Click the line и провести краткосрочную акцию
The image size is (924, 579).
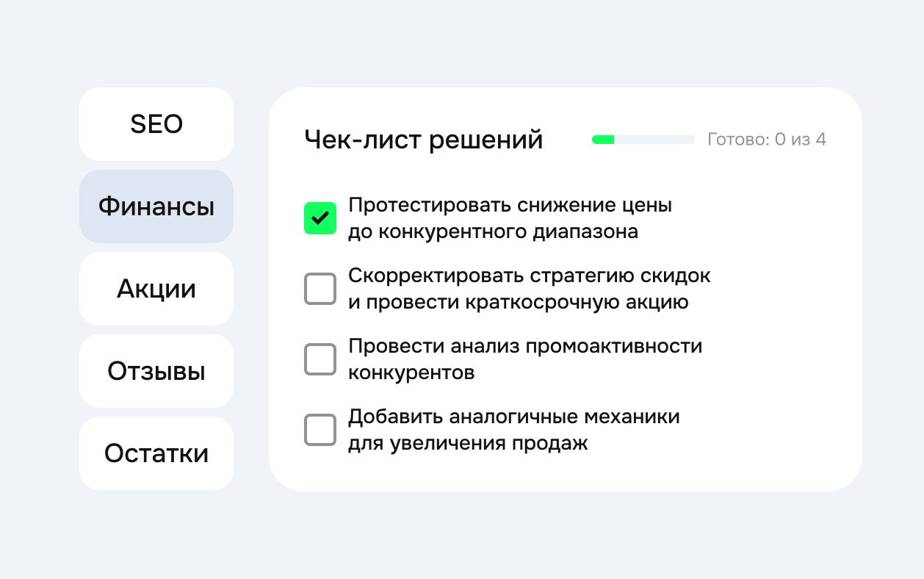(x=519, y=302)
